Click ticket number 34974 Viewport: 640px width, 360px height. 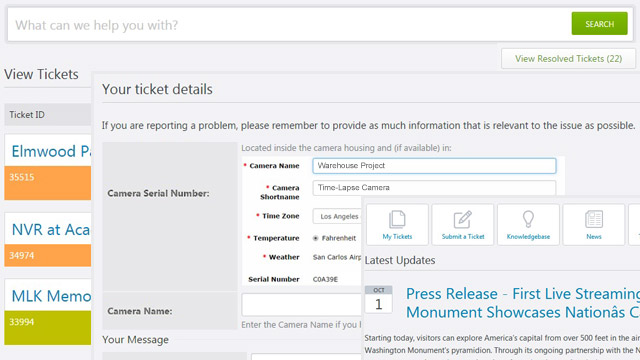(x=22, y=256)
